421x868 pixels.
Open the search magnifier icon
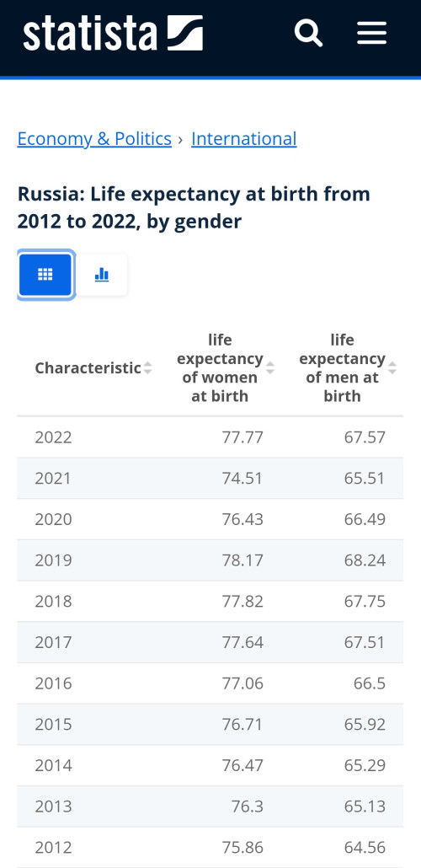point(308,33)
